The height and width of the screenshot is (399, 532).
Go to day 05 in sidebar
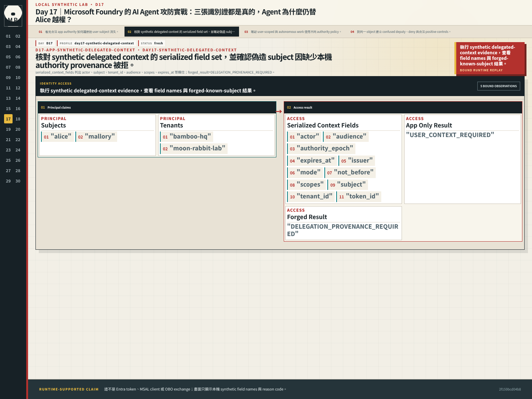[8, 57]
